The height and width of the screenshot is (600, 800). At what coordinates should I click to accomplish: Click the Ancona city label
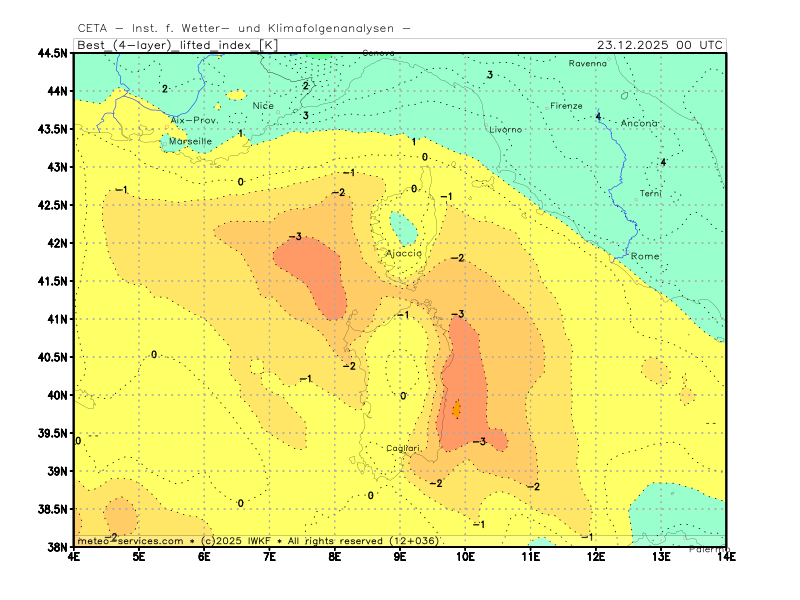(640, 123)
